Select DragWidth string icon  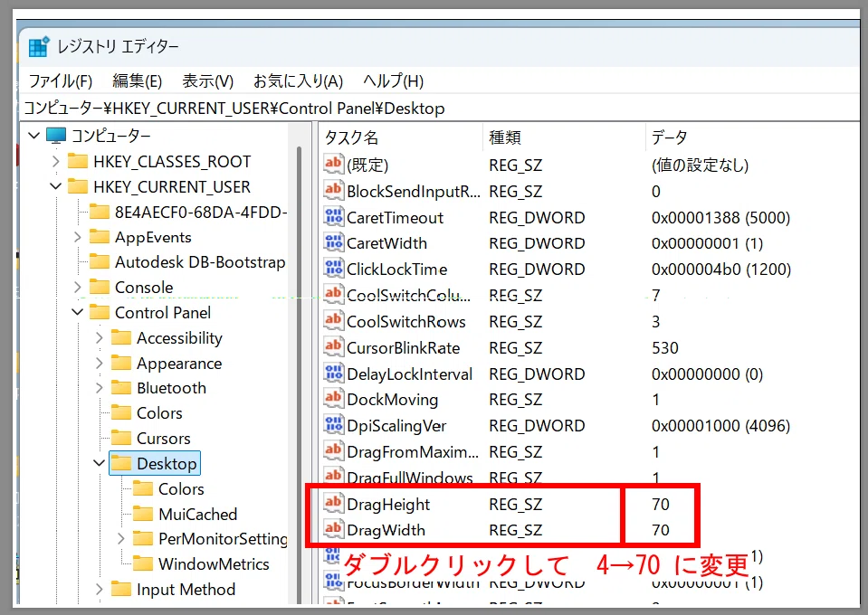point(333,529)
